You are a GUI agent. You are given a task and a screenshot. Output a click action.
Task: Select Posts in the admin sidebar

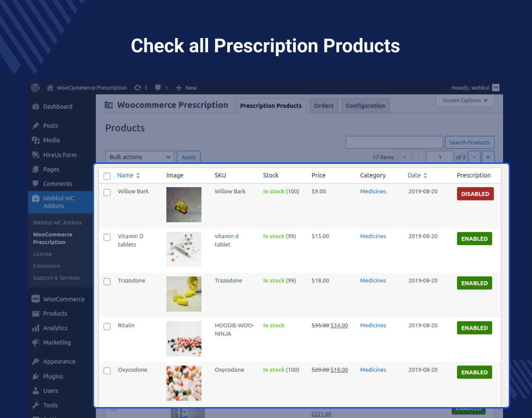tap(49, 125)
